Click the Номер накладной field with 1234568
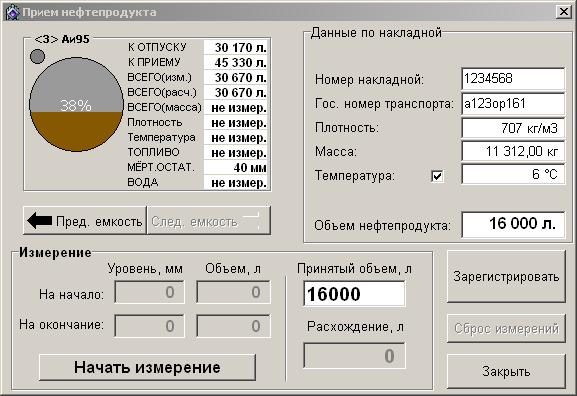The width and height of the screenshot is (577, 396). click(x=513, y=78)
